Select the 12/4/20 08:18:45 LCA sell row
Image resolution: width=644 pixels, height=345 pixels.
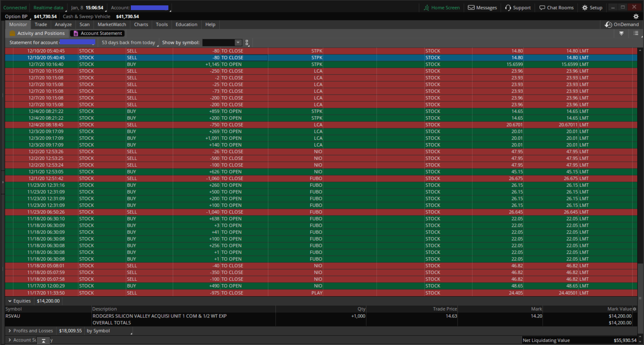[x=321, y=125]
